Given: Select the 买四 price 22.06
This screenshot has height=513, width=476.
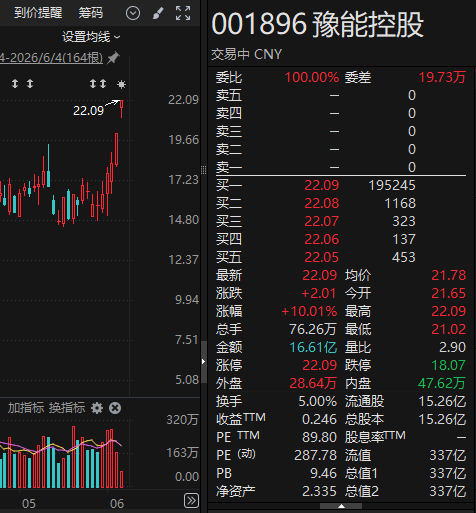Looking at the screenshot, I should pos(321,239).
